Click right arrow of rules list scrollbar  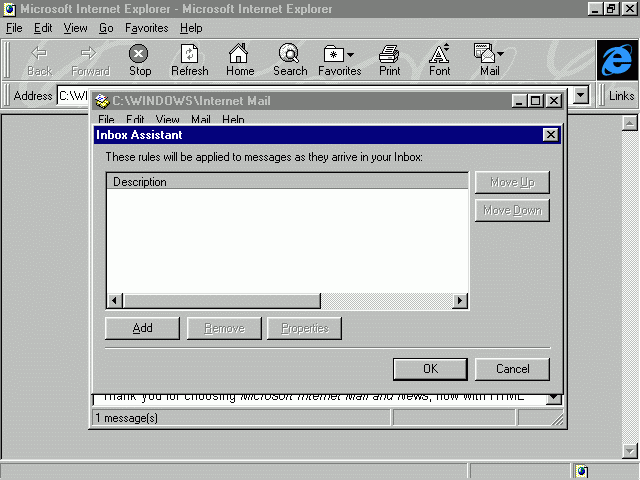point(460,301)
